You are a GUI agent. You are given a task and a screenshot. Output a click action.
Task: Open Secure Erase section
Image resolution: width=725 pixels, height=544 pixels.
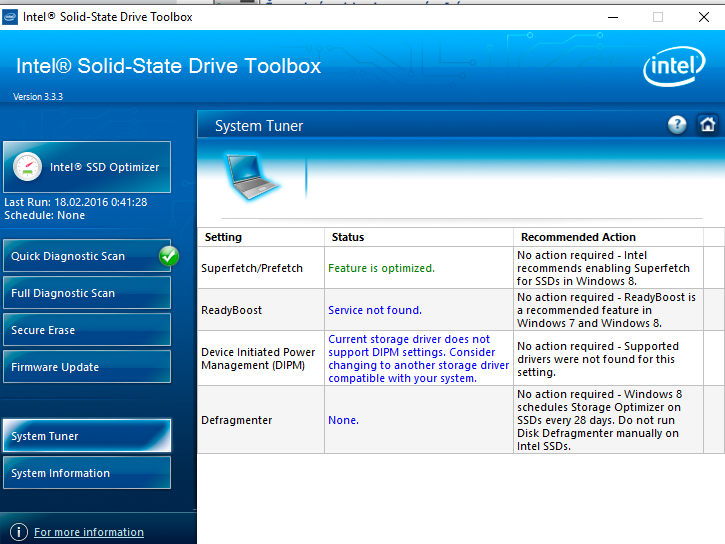[87, 330]
